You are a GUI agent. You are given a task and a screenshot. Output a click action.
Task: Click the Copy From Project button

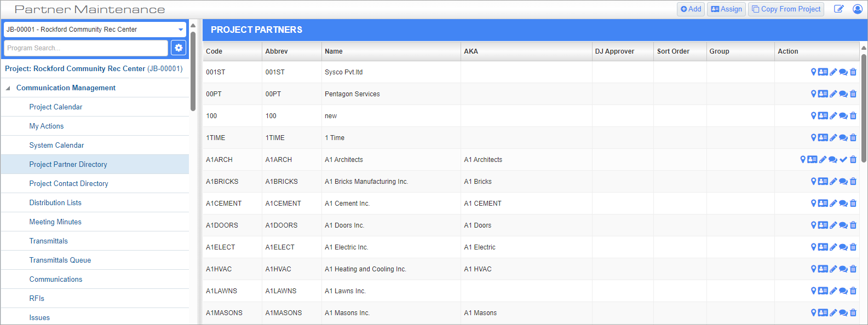[786, 9]
